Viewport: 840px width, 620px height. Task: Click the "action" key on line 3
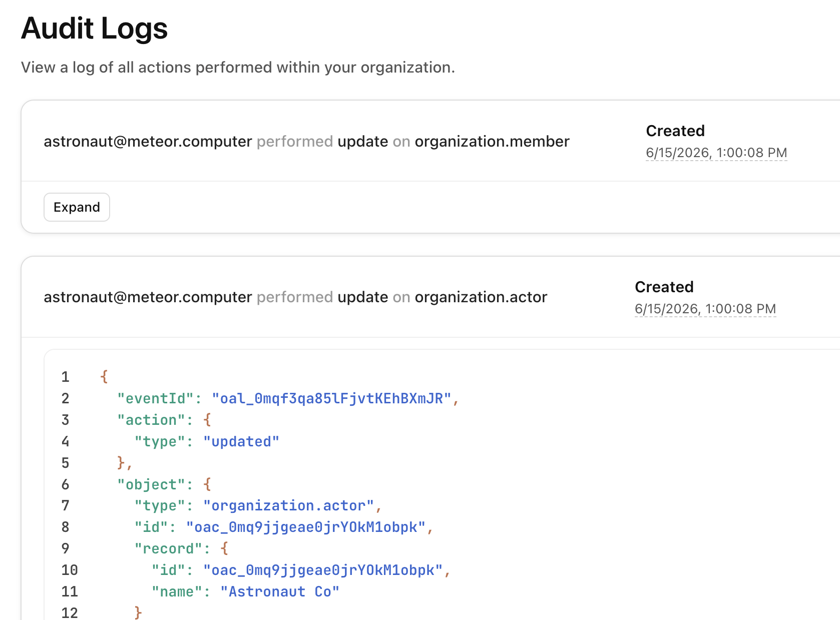(151, 420)
